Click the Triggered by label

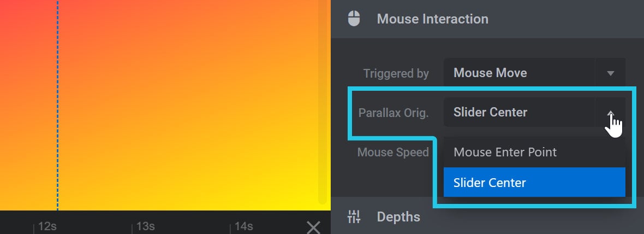click(x=396, y=74)
